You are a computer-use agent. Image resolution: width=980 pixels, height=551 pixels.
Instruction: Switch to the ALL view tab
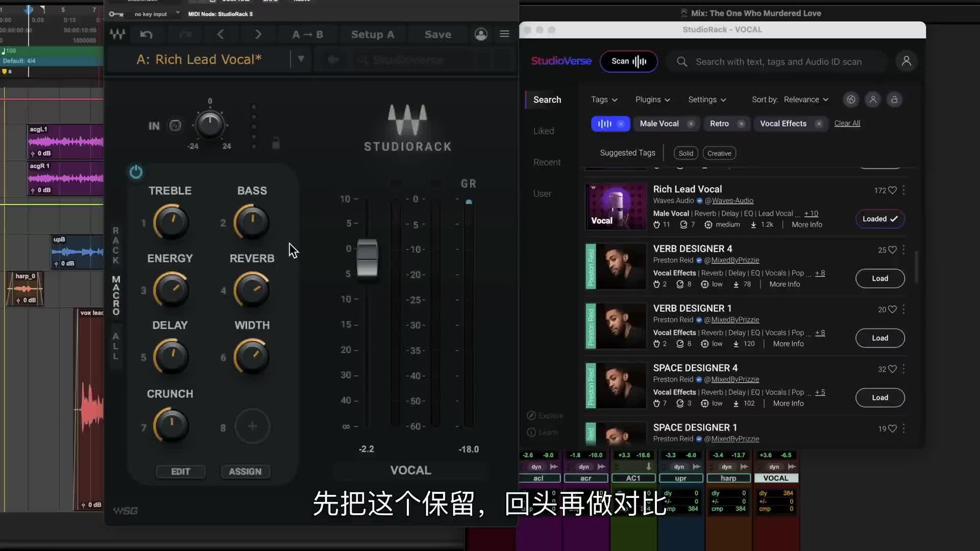pyautogui.click(x=116, y=346)
